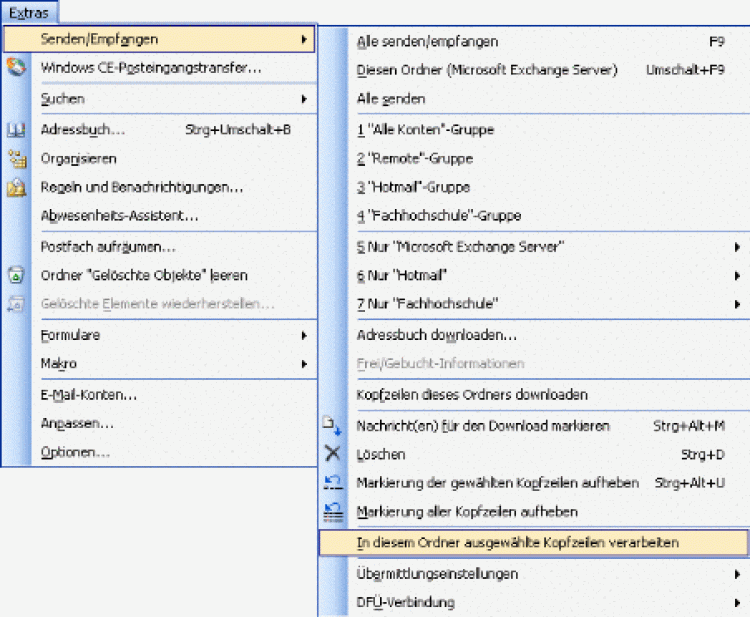Click the X icon next to Löschen
The image size is (750, 617).
333,454
